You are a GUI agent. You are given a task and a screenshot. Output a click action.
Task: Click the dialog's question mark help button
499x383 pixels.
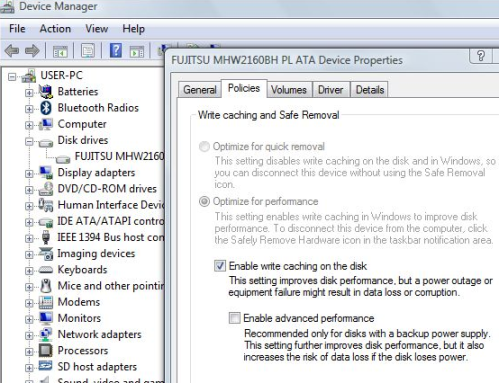pos(481,56)
